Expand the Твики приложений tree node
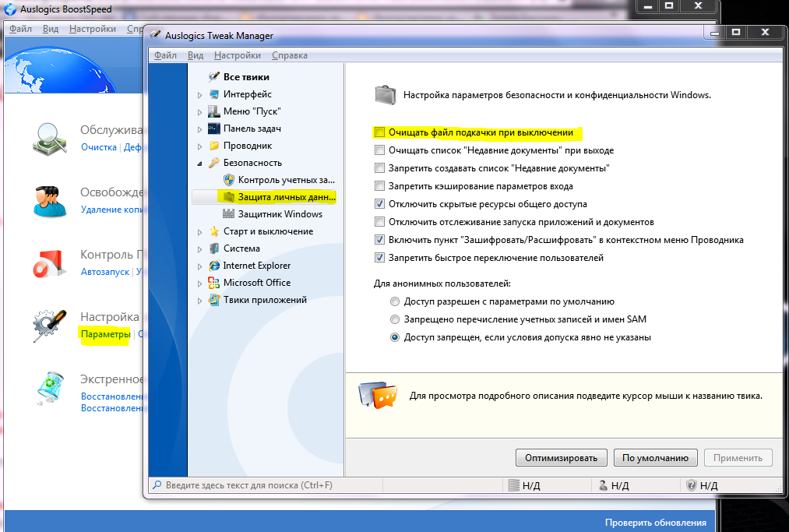 [x=199, y=301]
